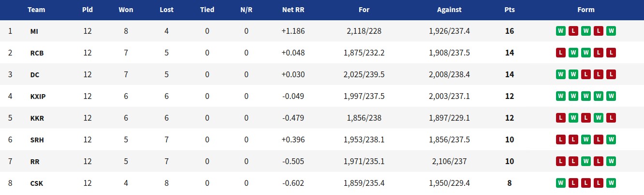
Task: Click DC's last red L form badge
Action: [611, 74]
